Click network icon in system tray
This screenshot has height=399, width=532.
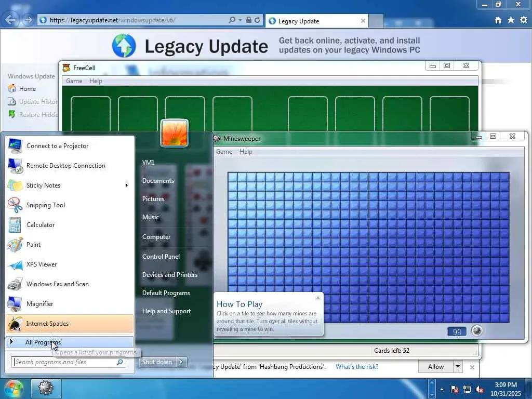(467, 390)
